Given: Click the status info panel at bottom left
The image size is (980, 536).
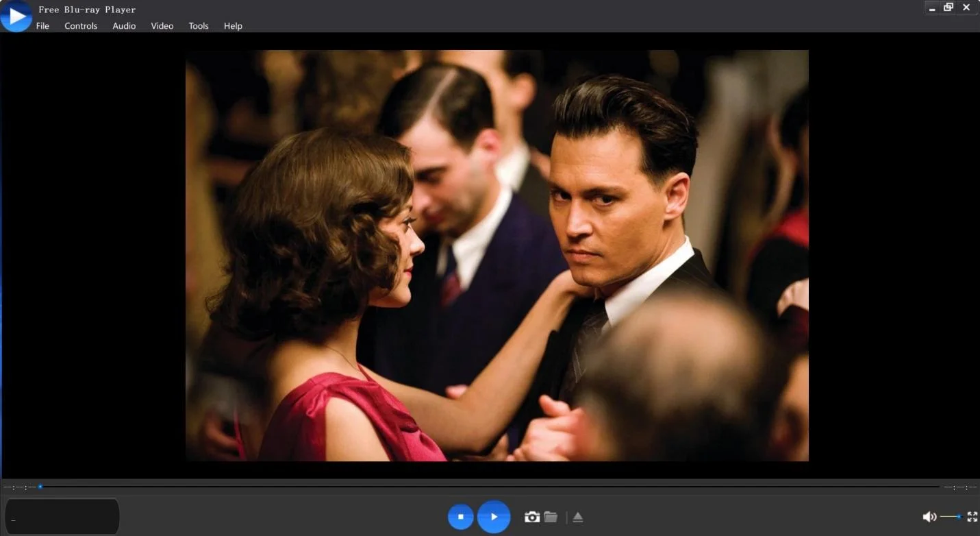Looking at the screenshot, I should 62,517.
